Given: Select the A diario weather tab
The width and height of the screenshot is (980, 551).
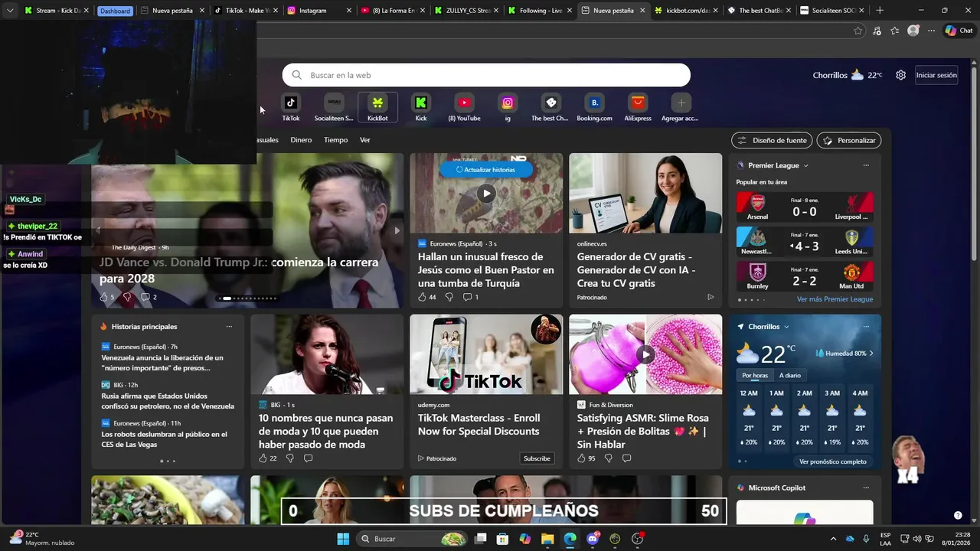Looking at the screenshot, I should click(x=790, y=376).
